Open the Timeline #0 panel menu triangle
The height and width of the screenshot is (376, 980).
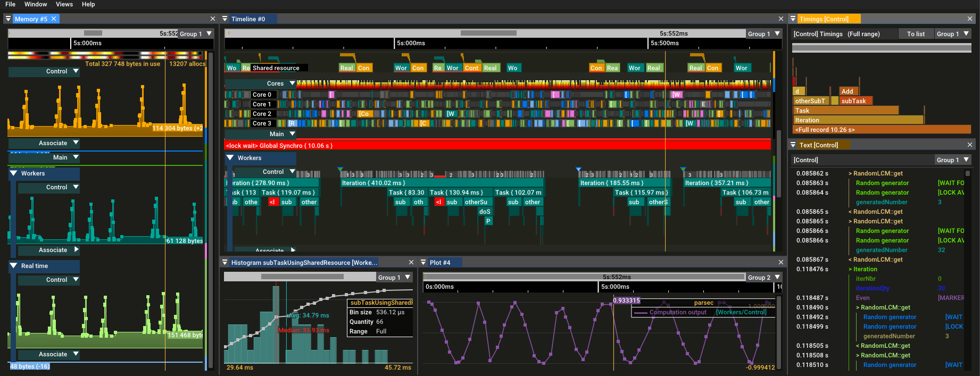(225, 19)
